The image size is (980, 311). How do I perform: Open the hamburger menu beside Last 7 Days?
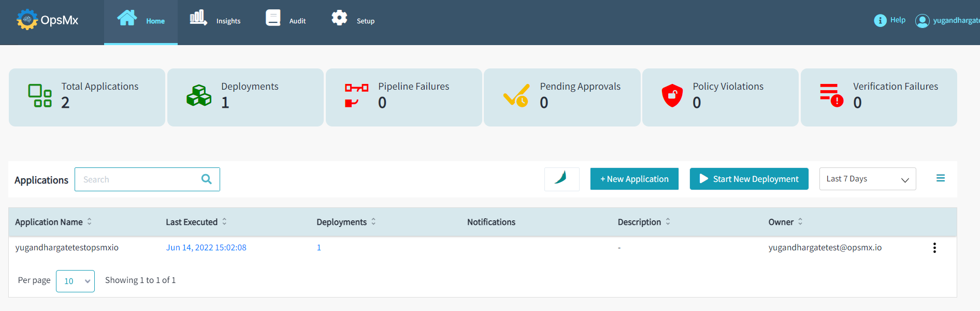click(x=940, y=178)
